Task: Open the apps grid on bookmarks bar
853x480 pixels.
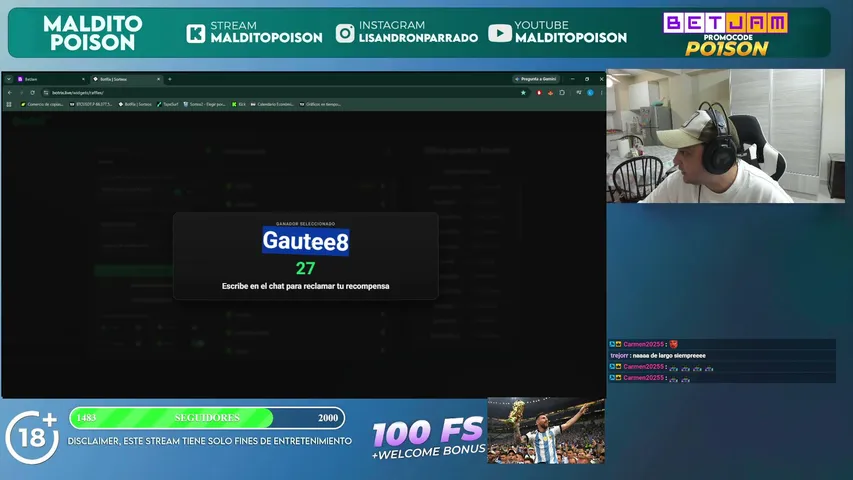Action: (x=9, y=104)
